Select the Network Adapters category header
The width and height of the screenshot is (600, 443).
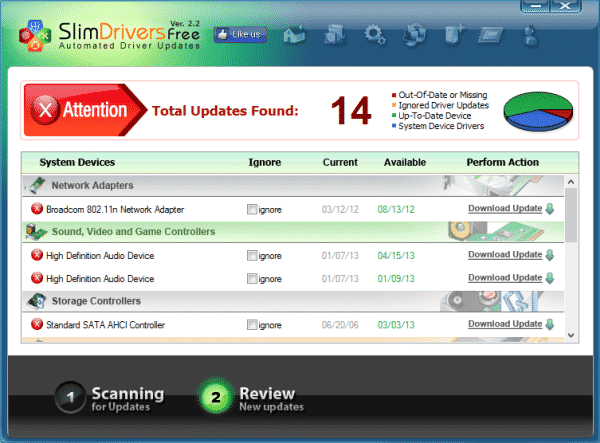293,186
